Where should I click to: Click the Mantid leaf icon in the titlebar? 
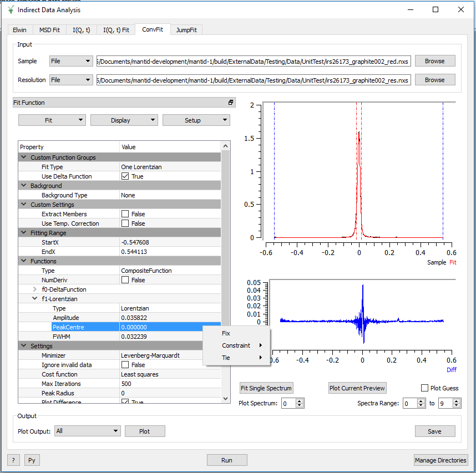[x=10, y=10]
